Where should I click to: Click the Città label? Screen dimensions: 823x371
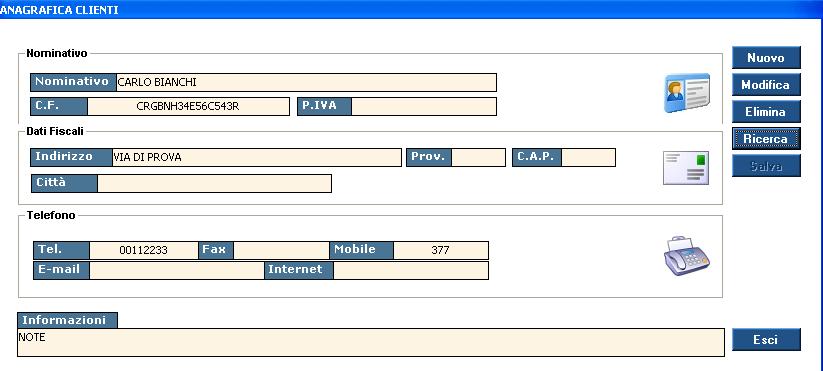(x=65, y=183)
